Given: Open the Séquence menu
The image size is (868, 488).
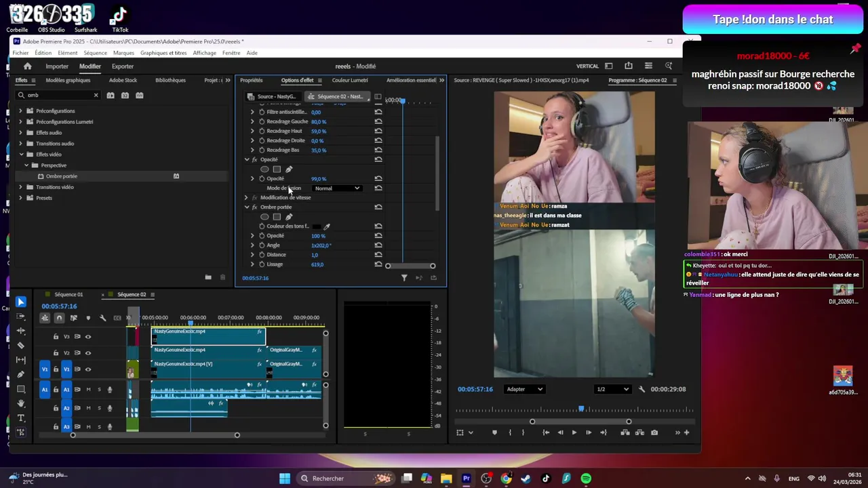Looking at the screenshot, I should click(96, 53).
